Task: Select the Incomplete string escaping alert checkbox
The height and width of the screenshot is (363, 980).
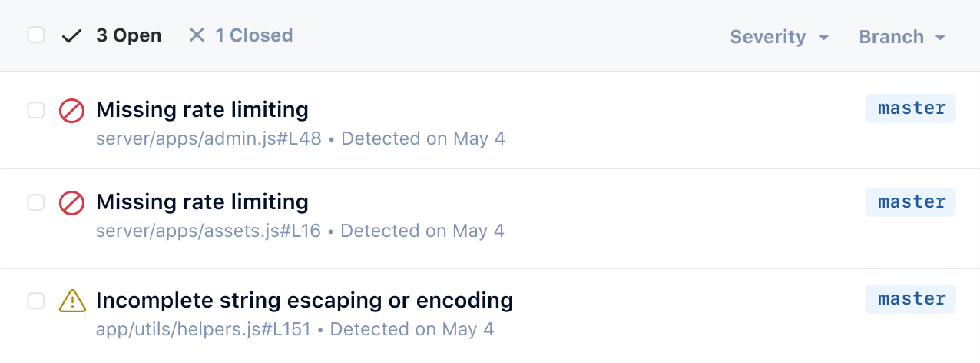Action: point(36,300)
